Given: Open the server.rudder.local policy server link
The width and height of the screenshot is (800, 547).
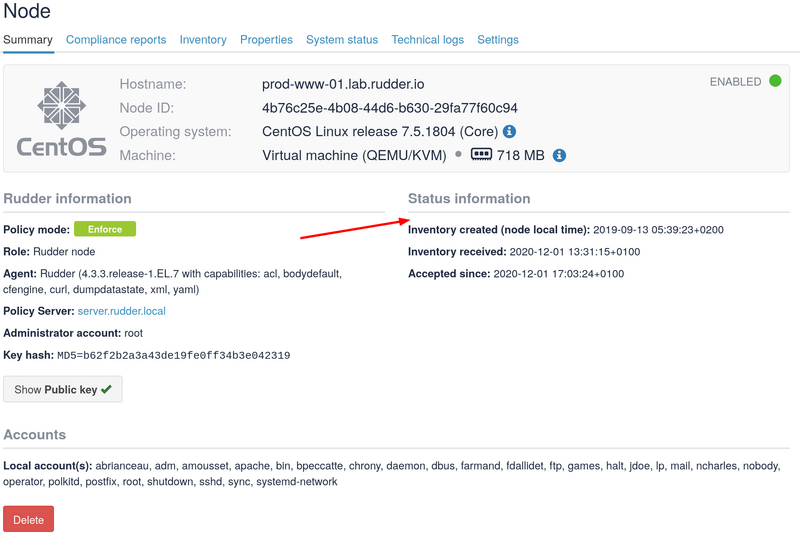Looking at the screenshot, I should click(121, 311).
